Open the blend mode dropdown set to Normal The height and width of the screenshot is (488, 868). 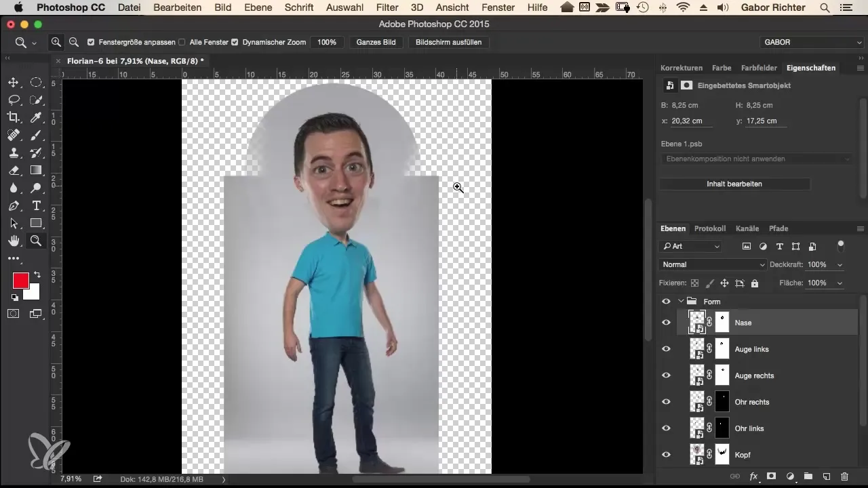tap(712, 265)
